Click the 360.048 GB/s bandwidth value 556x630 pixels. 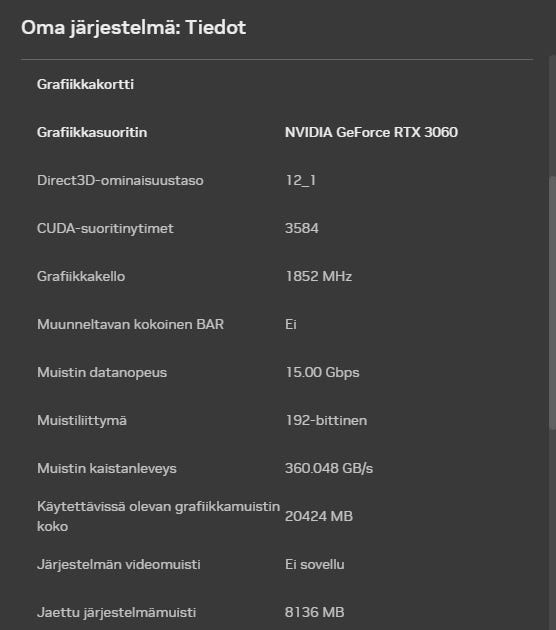(329, 468)
